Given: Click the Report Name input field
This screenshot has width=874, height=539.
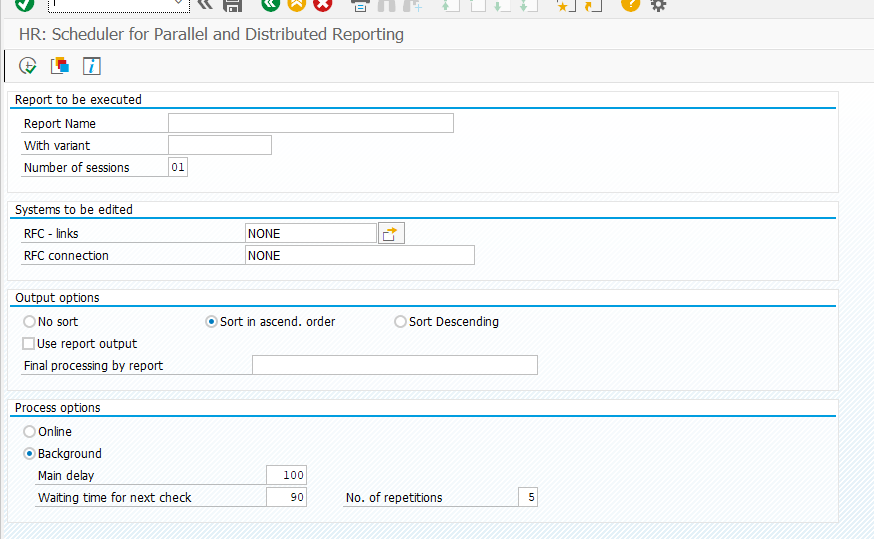Looking at the screenshot, I should pos(310,124).
